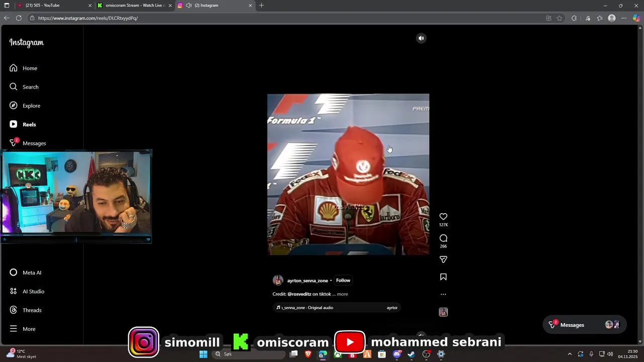Follow ayrton_senna_zone
The image size is (644, 362).
[343, 281]
